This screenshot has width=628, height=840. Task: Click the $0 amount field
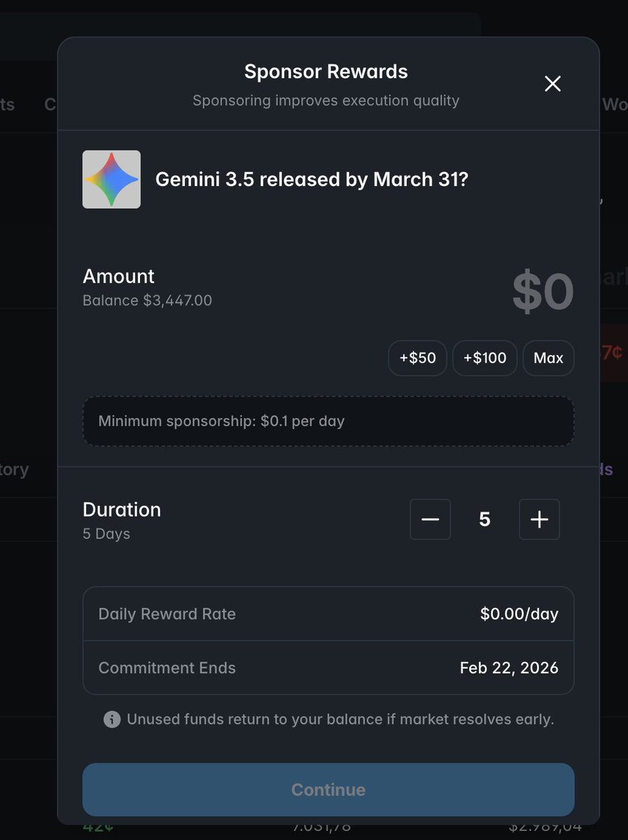(x=543, y=293)
